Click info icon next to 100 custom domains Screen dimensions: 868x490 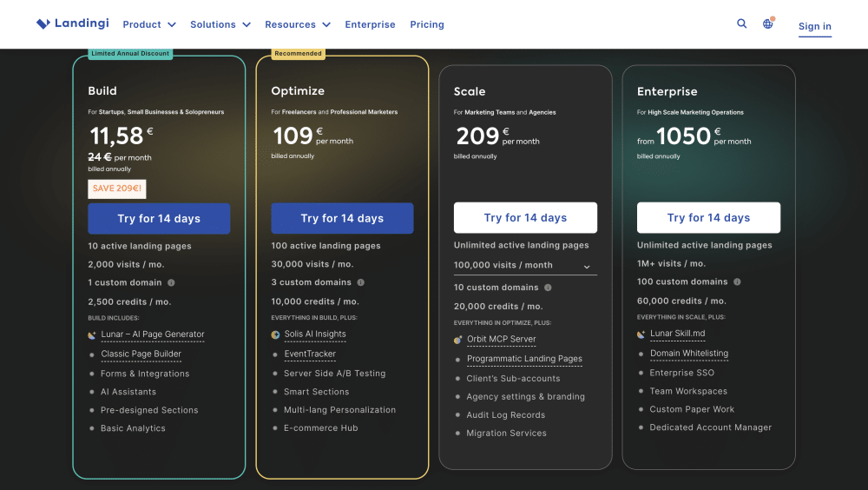(x=737, y=281)
